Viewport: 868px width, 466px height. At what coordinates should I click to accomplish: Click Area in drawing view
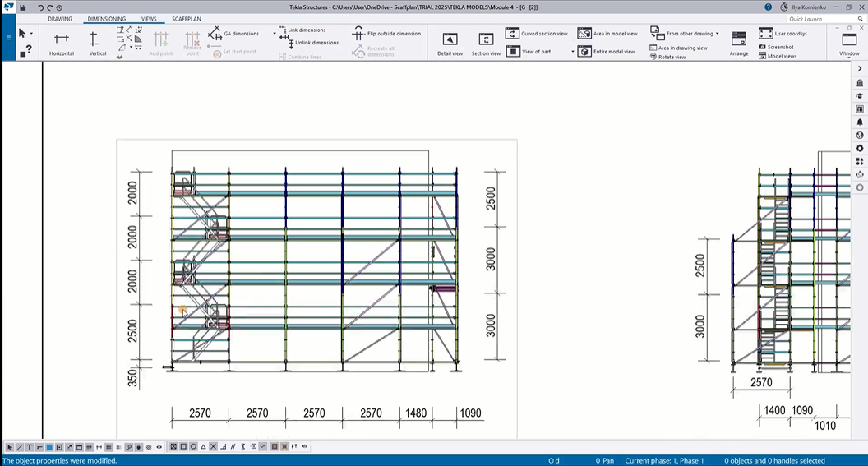click(x=679, y=48)
